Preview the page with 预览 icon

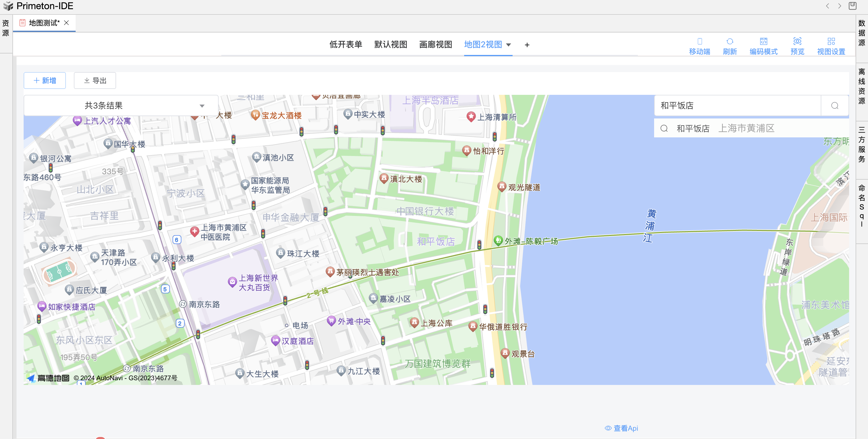pyautogui.click(x=797, y=46)
